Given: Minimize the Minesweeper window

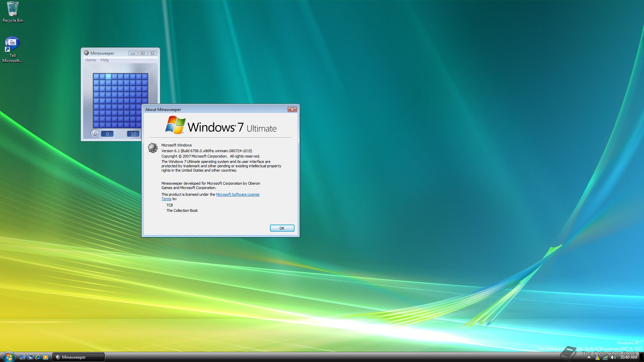Looking at the screenshot, I should coord(133,53).
